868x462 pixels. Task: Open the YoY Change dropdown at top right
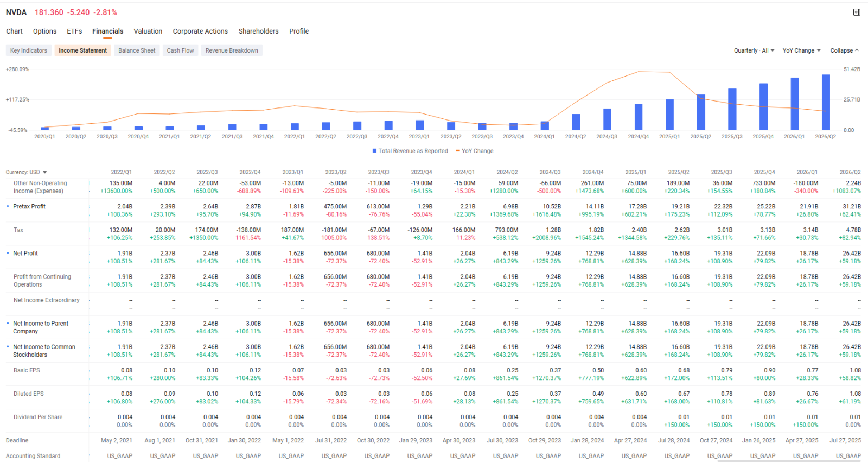pyautogui.click(x=801, y=50)
